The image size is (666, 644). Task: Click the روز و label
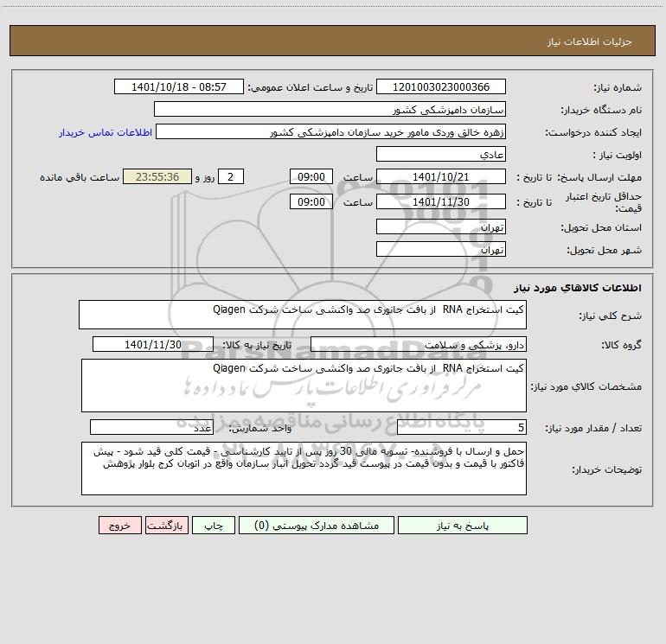[205, 177]
